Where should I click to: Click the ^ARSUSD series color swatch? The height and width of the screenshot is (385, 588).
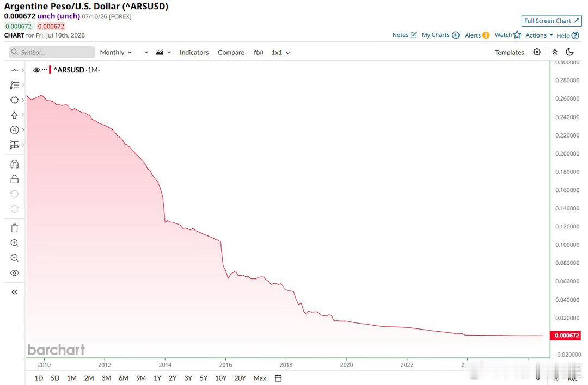click(x=50, y=70)
